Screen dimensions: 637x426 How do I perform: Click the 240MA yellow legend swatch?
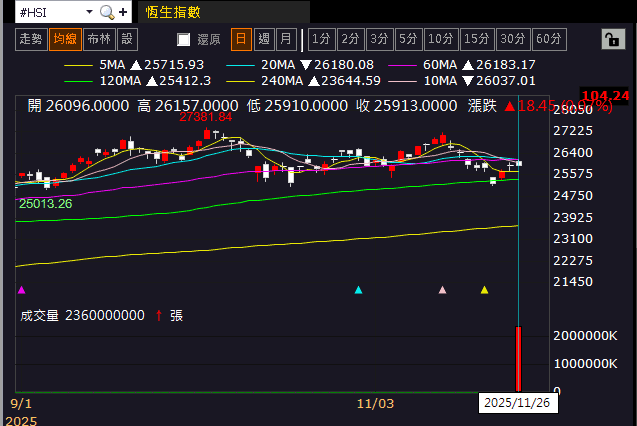[240, 81]
